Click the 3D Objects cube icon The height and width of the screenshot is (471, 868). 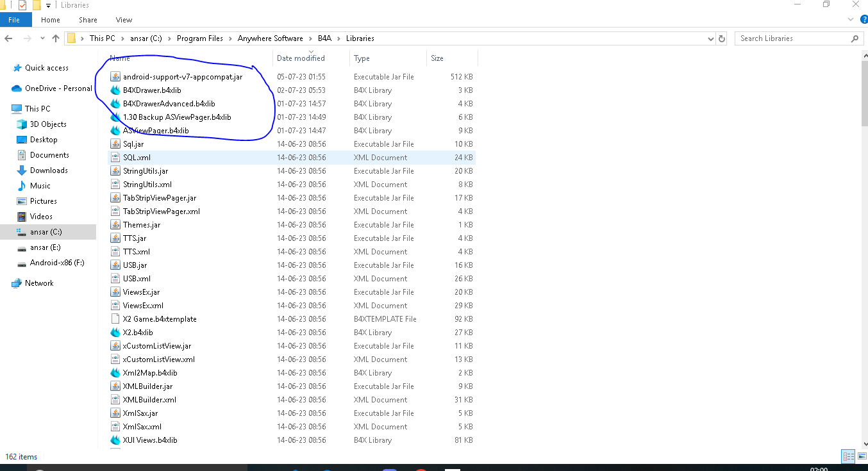point(22,124)
